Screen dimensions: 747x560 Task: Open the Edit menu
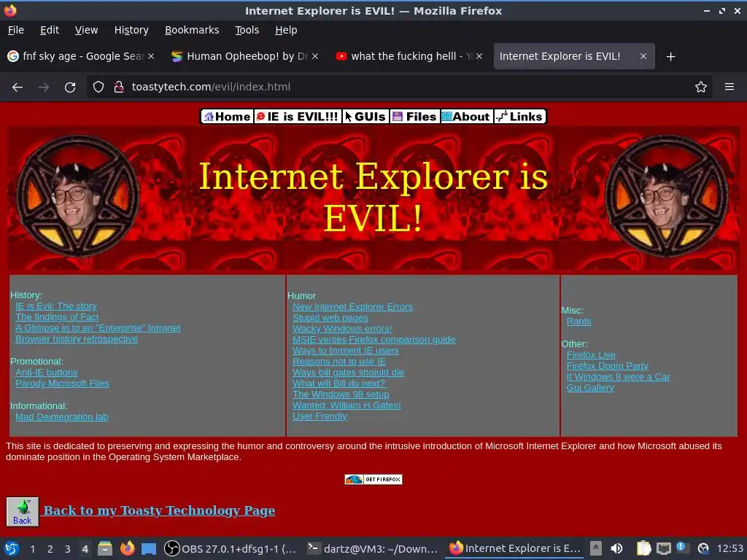pos(50,30)
